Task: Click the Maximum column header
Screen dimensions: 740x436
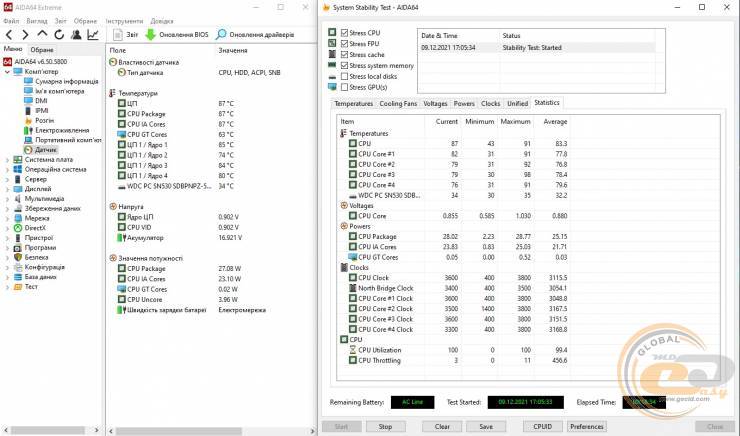Action: tap(515, 122)
